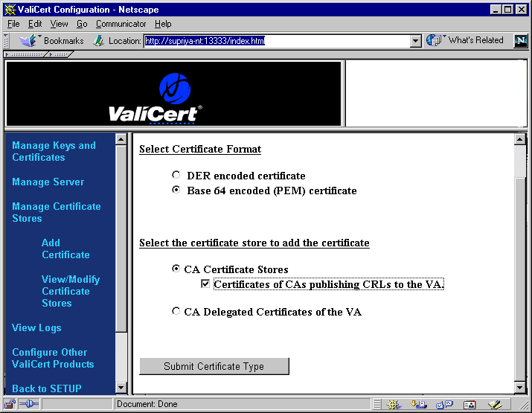The image size is (532, 413).
Task: Click the Bookmarks label in toolbar
Action: [64, 41]
